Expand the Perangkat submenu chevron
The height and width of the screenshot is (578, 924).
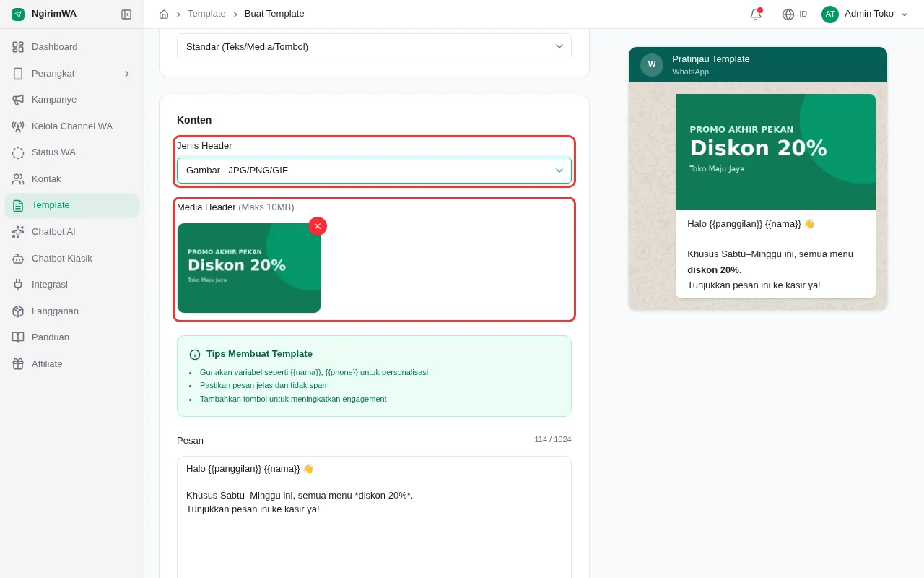tap(127, 74)
